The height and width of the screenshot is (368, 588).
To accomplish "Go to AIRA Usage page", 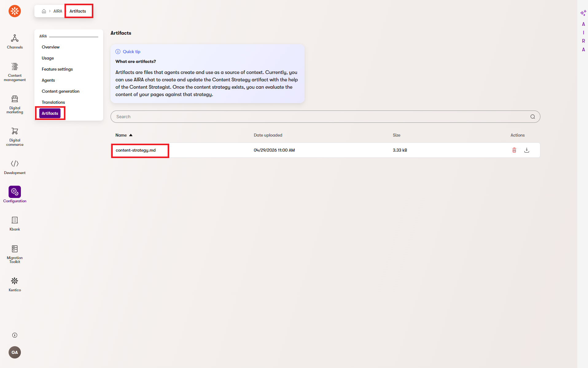I will [48, 58].
